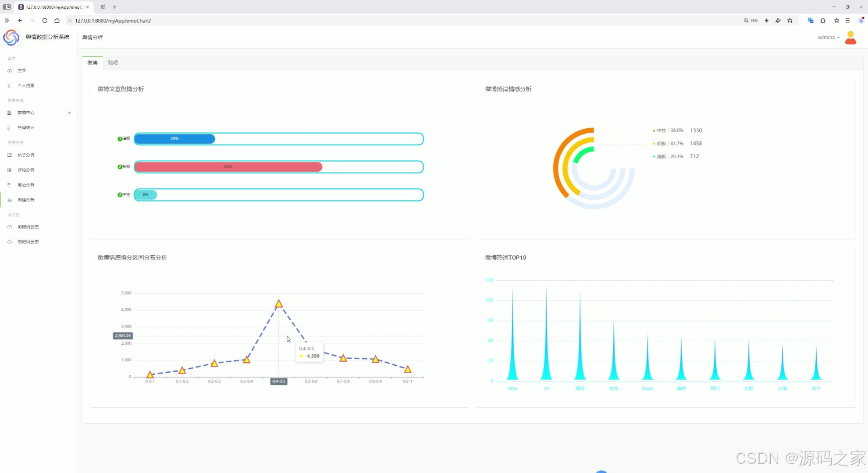Toggle the 消极 legend series
This screenshot has width=868, height=473.
click(x=661, y=156)
